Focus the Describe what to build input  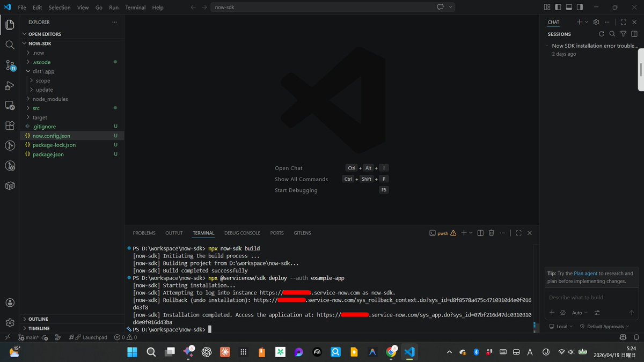pos(591,297)
